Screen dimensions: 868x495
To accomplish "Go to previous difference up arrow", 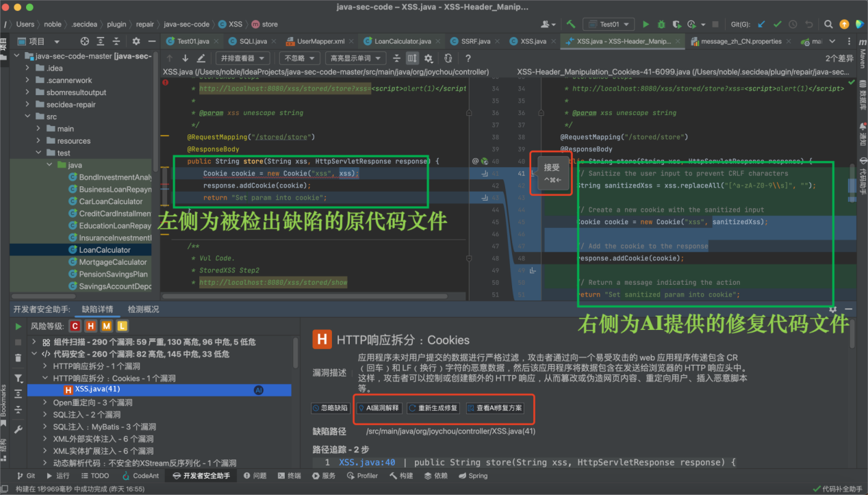I will coord(169,59).
